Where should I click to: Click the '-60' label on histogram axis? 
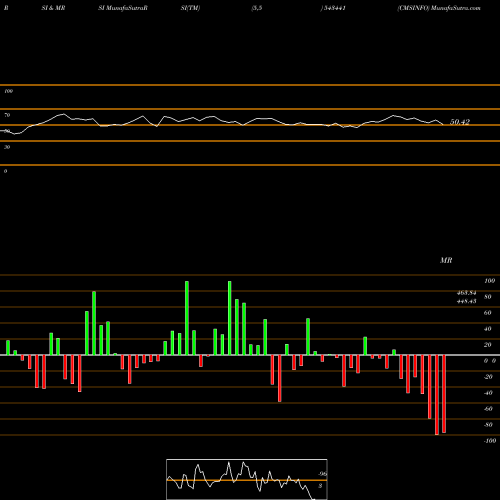coord(488,409)
